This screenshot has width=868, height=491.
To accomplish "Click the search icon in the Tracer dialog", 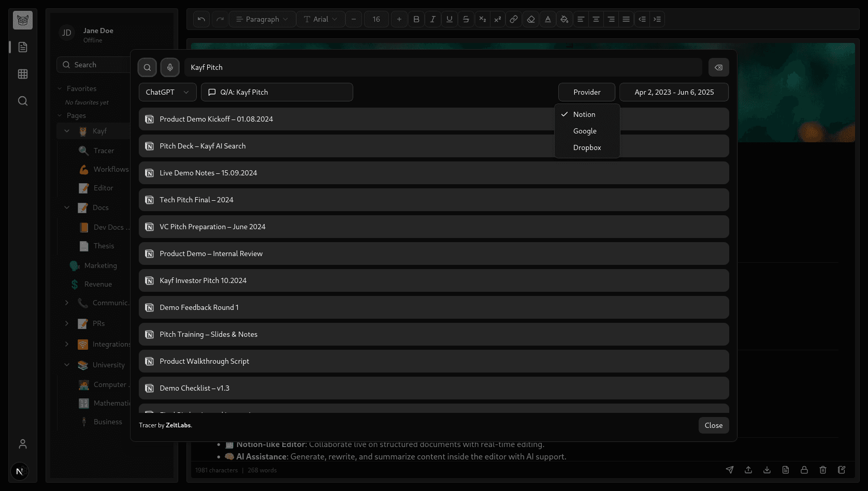I will click(x=148, y=67).
